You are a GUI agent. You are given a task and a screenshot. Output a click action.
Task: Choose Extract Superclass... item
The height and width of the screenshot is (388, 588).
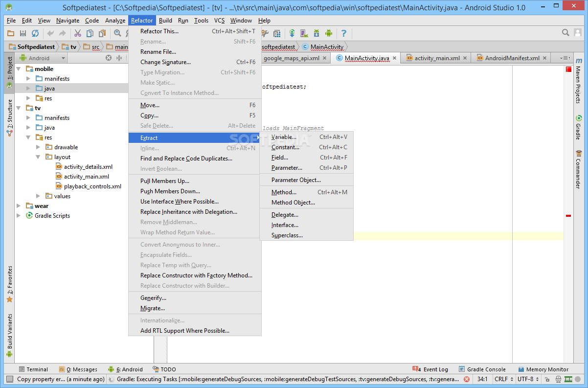click(306, 235)
